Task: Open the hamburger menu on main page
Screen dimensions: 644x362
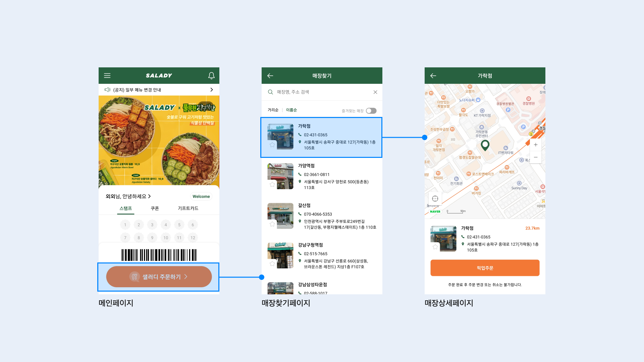Action: tap(107, 76)
